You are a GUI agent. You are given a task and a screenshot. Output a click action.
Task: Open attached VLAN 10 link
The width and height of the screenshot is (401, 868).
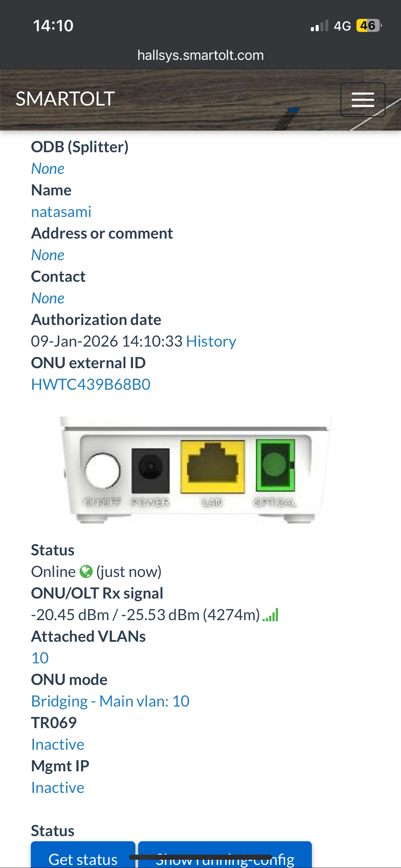40,658
